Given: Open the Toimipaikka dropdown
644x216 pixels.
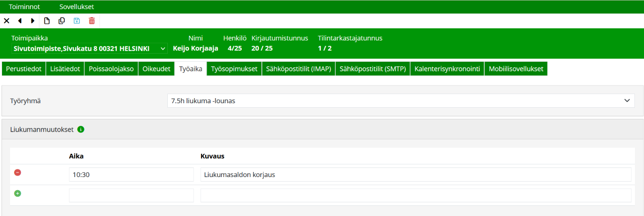Looking at the screenshot, I should click(89, 49).
